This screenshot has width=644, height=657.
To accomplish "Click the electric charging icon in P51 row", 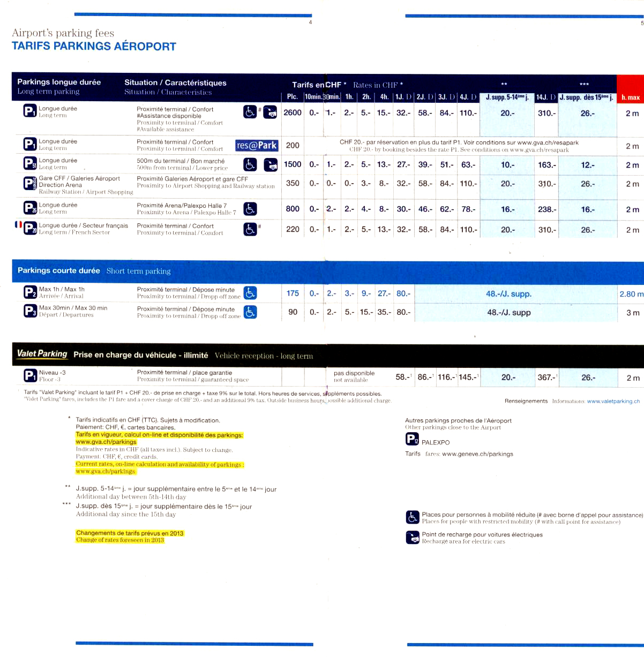I will coord(271,164).
